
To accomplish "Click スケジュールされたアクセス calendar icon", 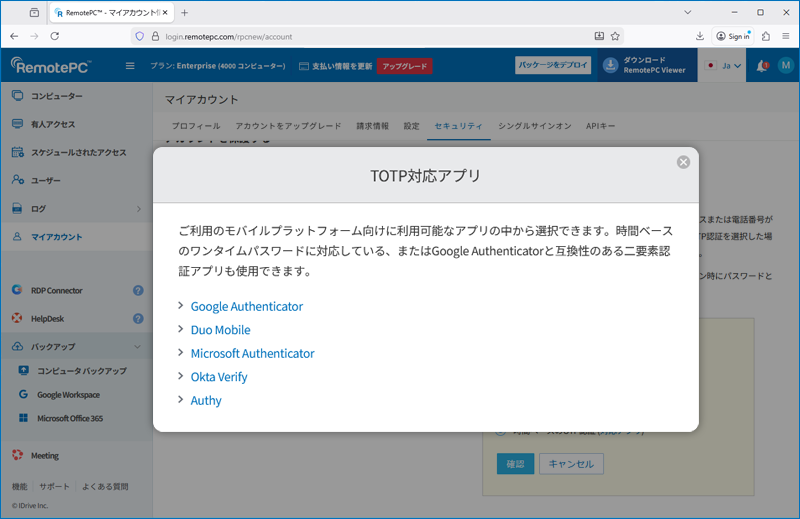I will [x=17, y=152].
